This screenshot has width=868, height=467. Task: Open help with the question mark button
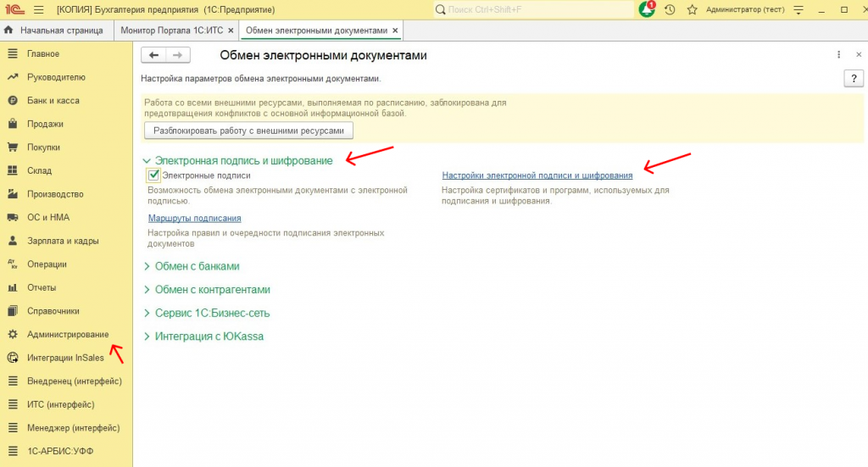[x=854, y=79]
